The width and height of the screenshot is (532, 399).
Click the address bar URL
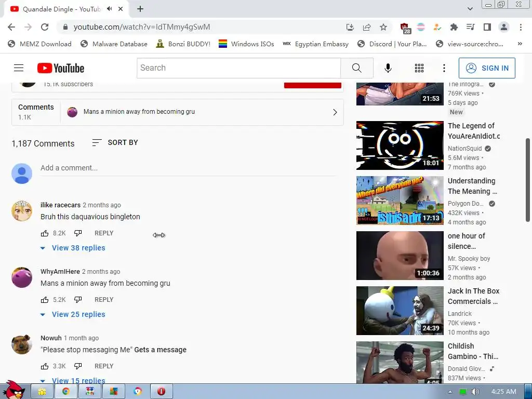click(x=142, y=27)
